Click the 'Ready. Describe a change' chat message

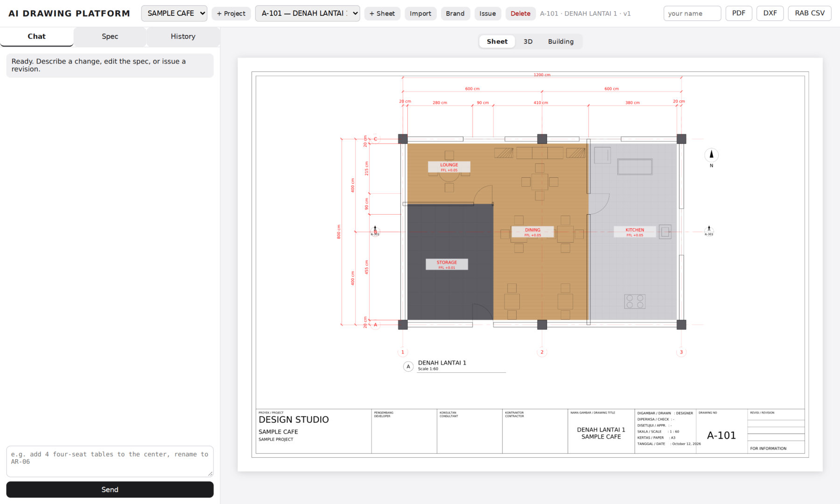tap(110, 65)
